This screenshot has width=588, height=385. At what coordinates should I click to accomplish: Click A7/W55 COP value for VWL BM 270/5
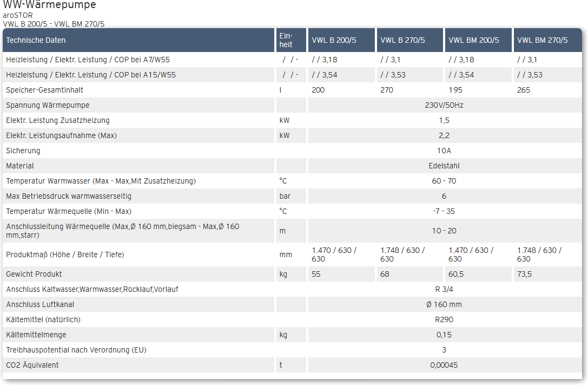click(527, 60)
